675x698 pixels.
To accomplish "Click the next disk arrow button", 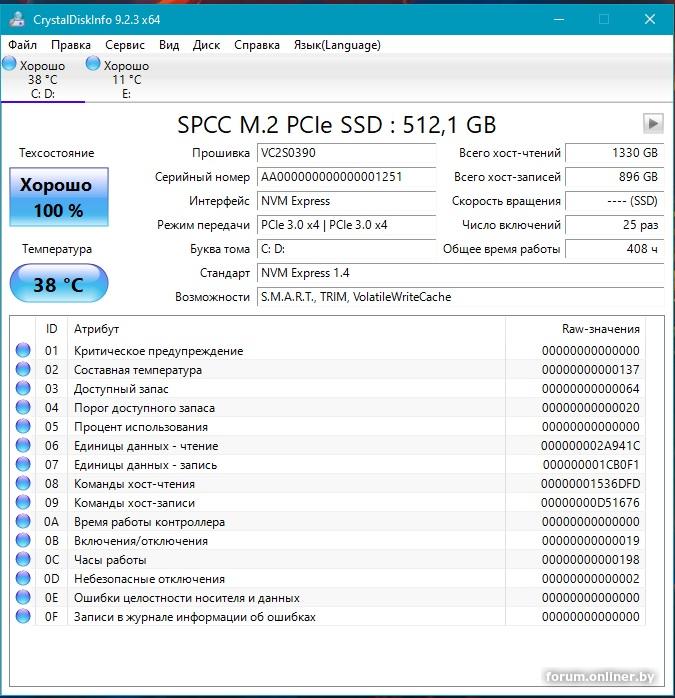I will pyautogui.click(x=653, y=123).
